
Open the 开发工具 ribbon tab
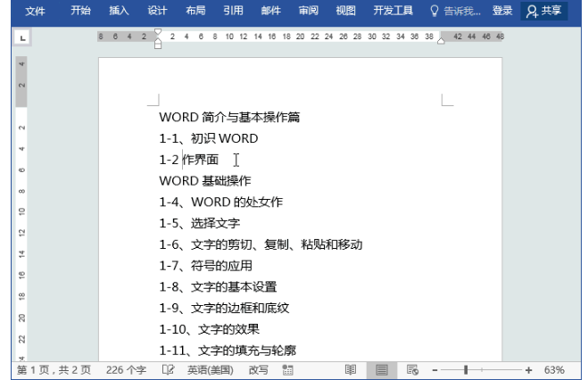[x=393, y=11]
